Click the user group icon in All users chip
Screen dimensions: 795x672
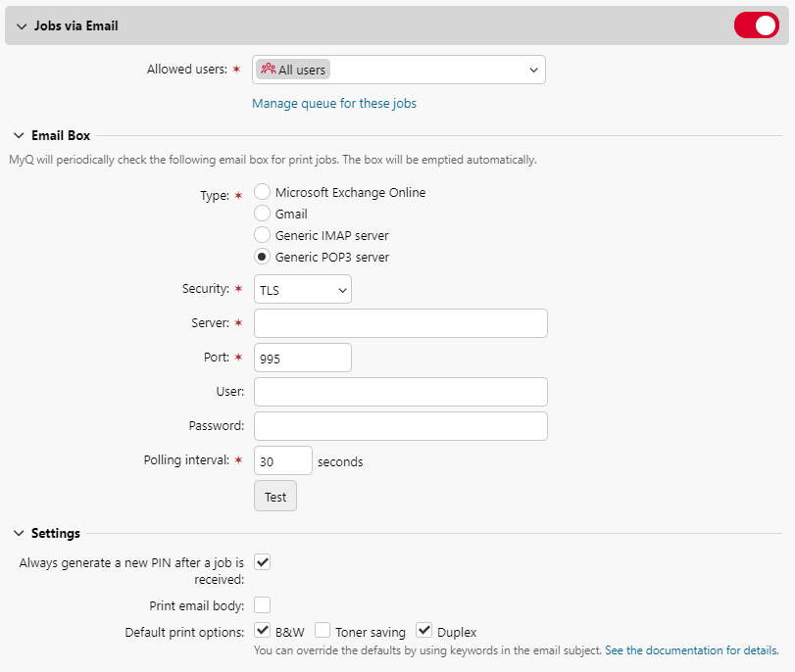pos(265,69)
